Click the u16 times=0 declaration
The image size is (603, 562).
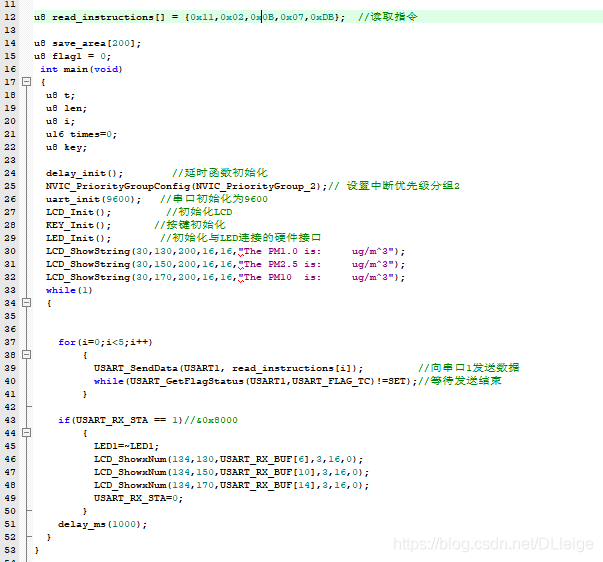click(x=81, y=134)
